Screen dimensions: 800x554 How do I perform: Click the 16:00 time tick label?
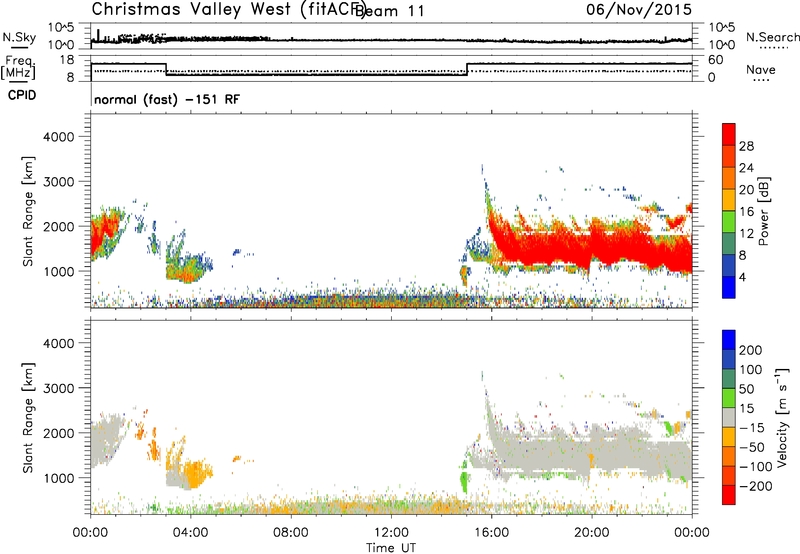pos(491,533)
